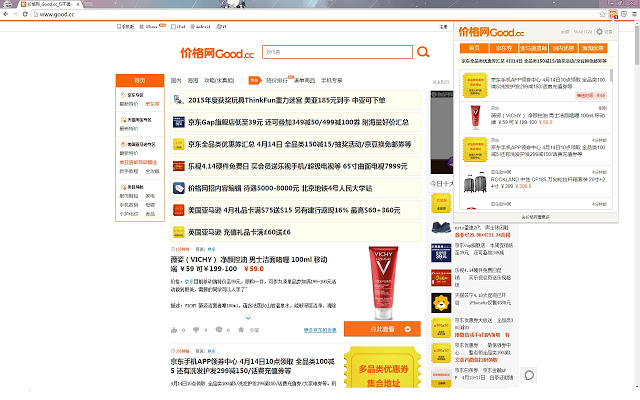Select the 京东券 tab in extension popup
This screenshot has width=640, height=400.
coord(504,48)
